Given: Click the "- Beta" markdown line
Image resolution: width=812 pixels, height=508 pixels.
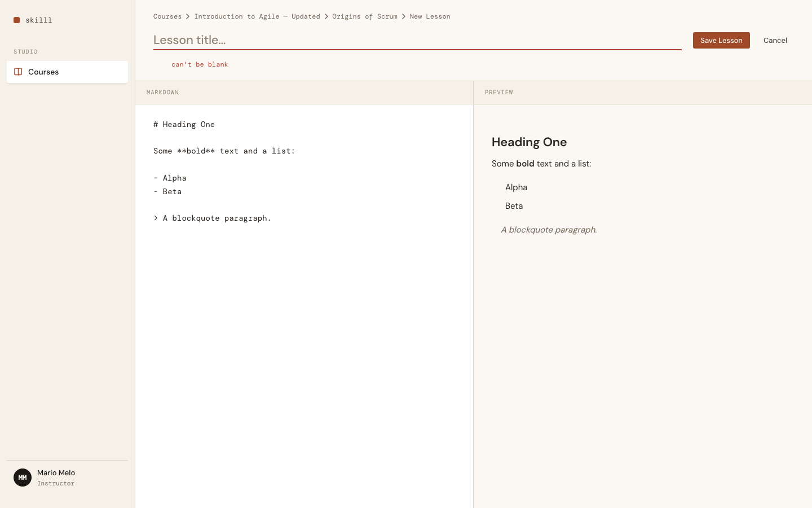Looking at the screenshot, I should (167, 191).
